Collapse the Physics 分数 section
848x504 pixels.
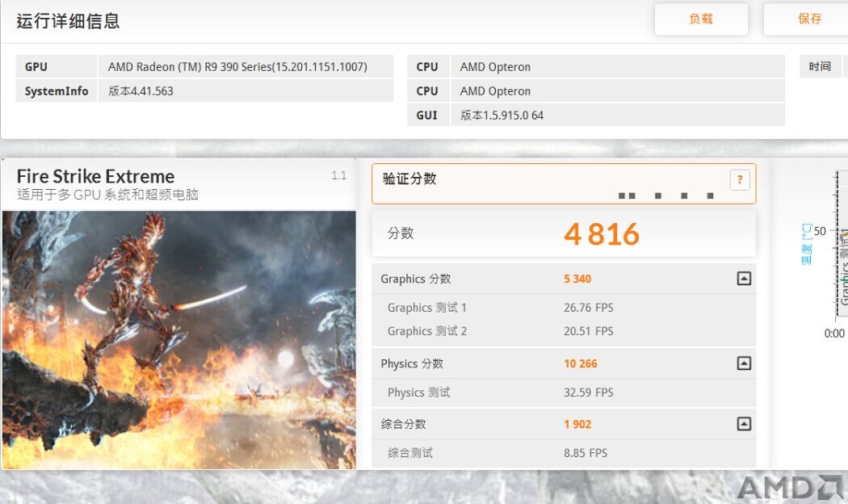tap(744, 363)
